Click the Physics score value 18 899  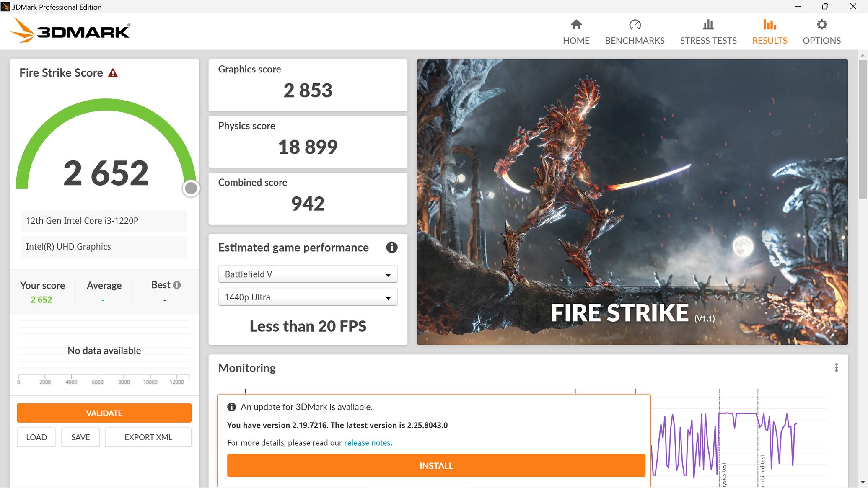point(308,147)
